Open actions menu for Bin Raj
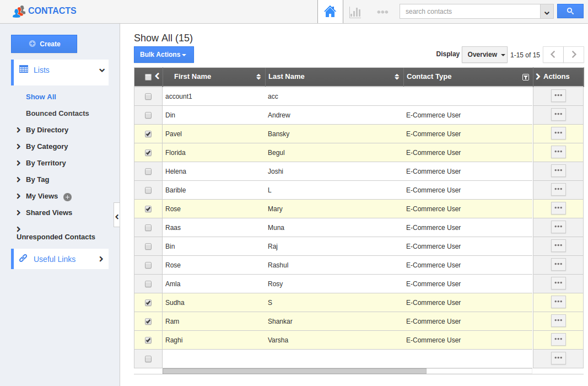 (558, 246)
